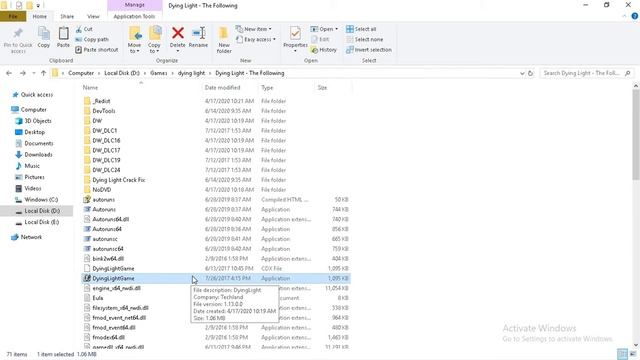Expand the Open button dropdown arrow
Screen dimensions: 640x360
tap(336, 29)
